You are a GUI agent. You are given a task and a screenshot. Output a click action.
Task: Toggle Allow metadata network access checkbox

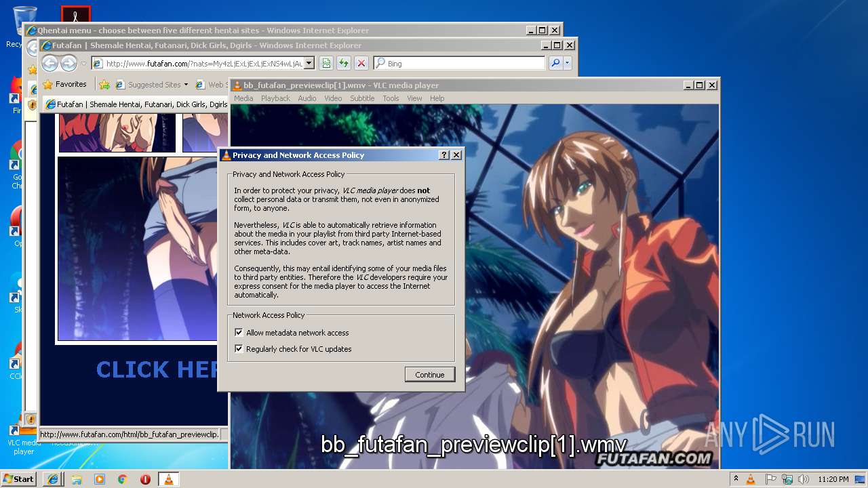tap(239, 333)
